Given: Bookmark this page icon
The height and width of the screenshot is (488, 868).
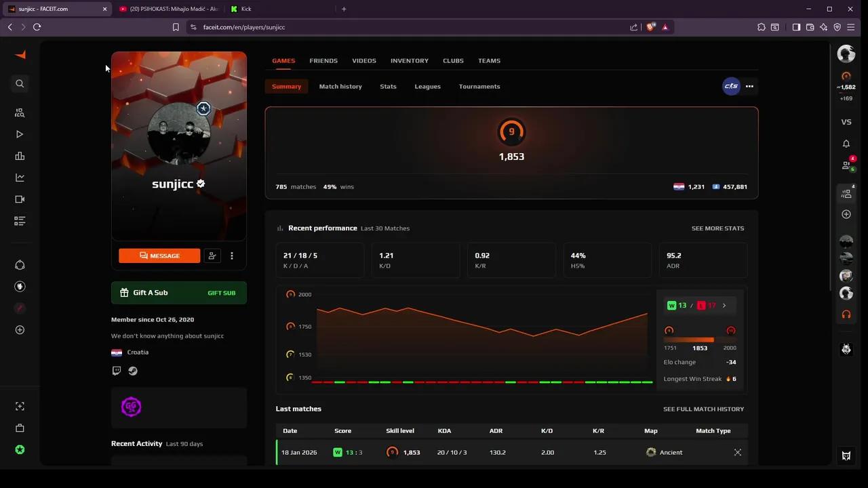Looking at the screenshot, I should 176,27.
